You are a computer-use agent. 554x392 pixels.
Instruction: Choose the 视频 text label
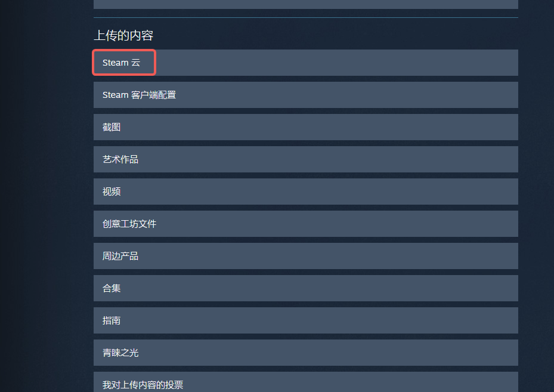pyautogui.click(x=112, y=192)
